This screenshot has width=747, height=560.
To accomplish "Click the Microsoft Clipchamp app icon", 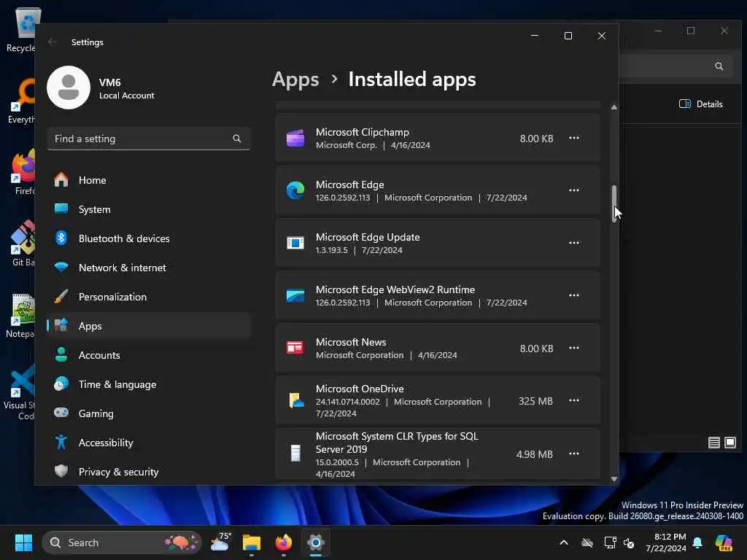I will [x=295, y=139].
